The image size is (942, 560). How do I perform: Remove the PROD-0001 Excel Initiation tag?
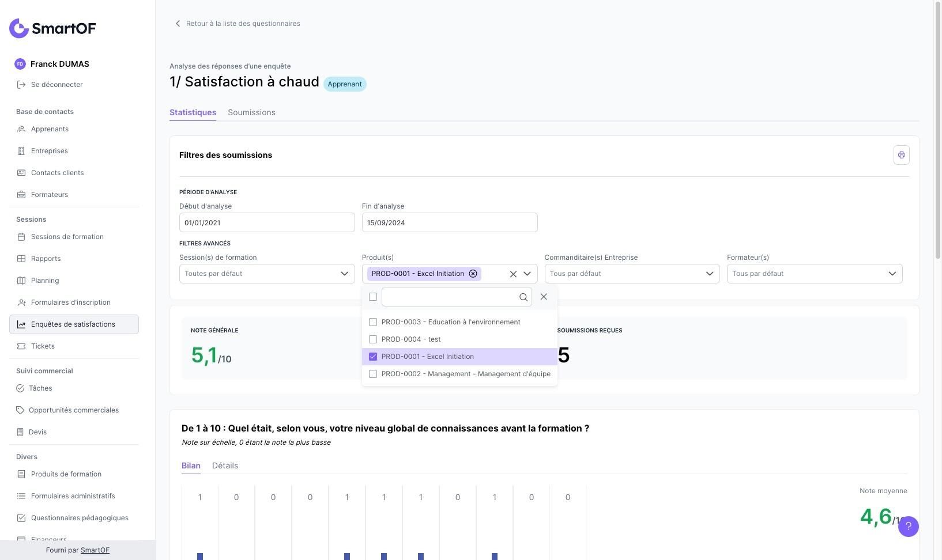tap(473, 274)
